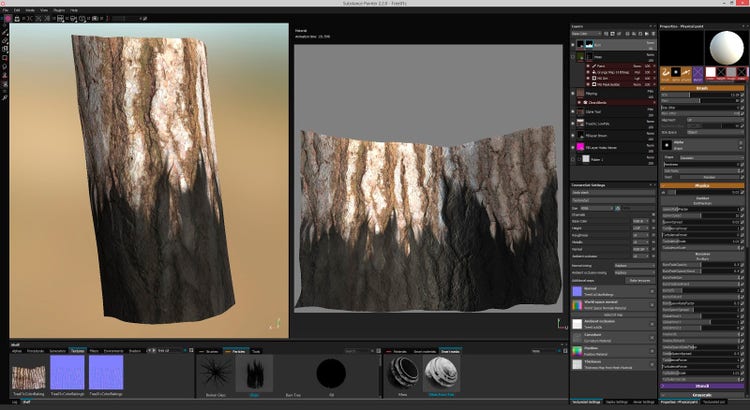Open the channel dropdown in Layers panel
This screenshot has height=410, width=750.
click(x=585, y=33)
